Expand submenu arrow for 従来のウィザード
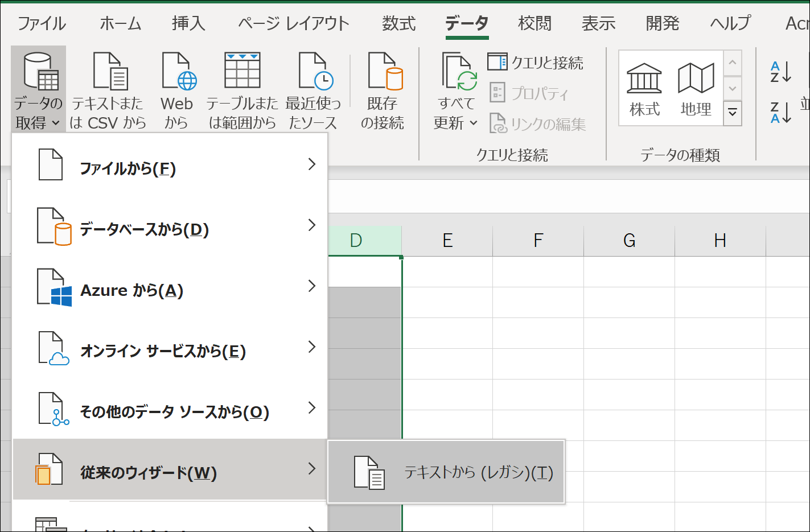810x532 pixels. [311, 469]
